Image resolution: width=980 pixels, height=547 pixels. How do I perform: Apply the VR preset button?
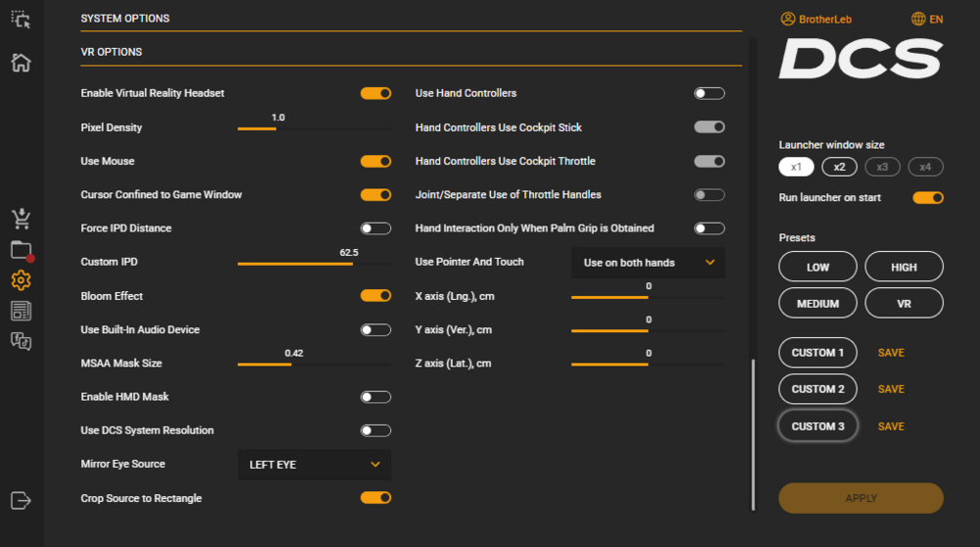pos(904,303)
